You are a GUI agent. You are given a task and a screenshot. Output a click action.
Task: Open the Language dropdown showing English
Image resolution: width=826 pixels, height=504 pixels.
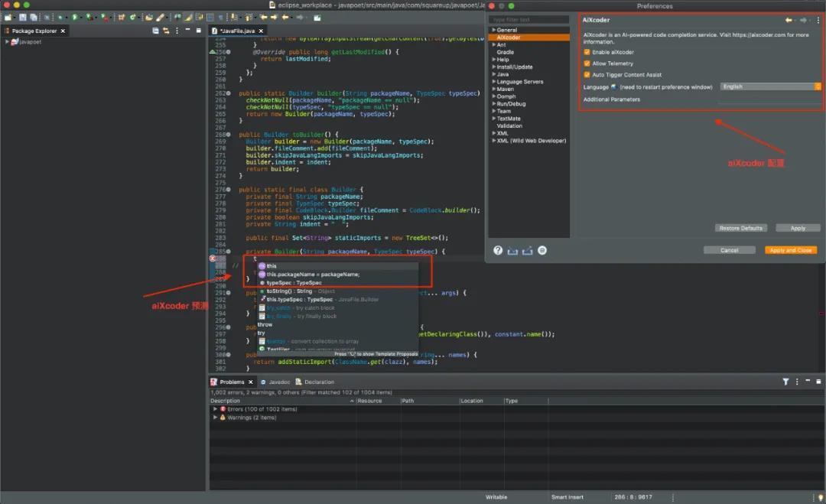point(770,86)
